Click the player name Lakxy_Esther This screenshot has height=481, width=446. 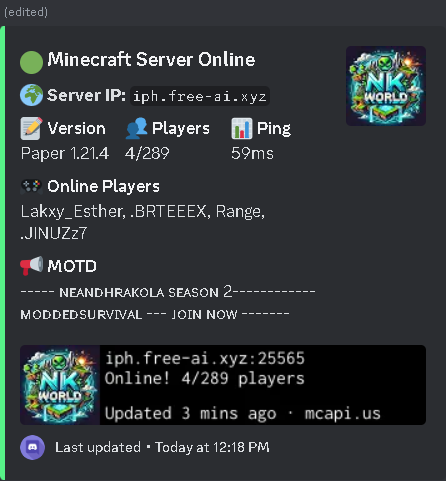click(x=71, y=211)
